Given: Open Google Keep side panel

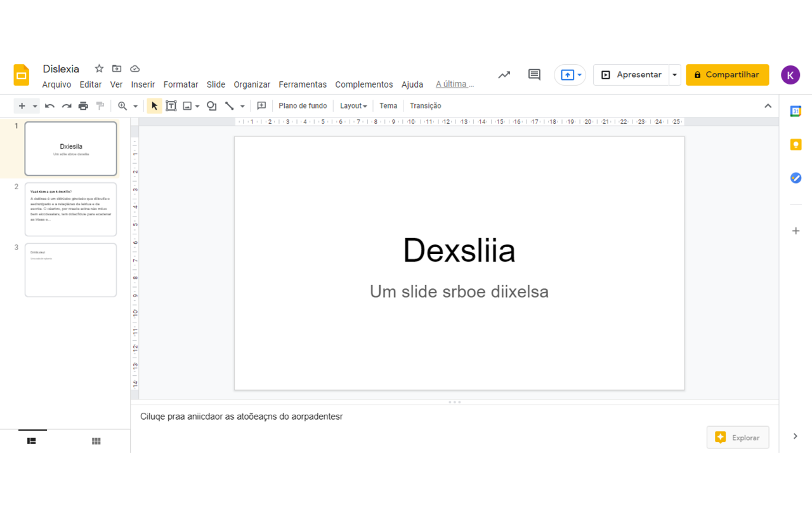Looking at the screenshot, I should [x=796, y=145].
